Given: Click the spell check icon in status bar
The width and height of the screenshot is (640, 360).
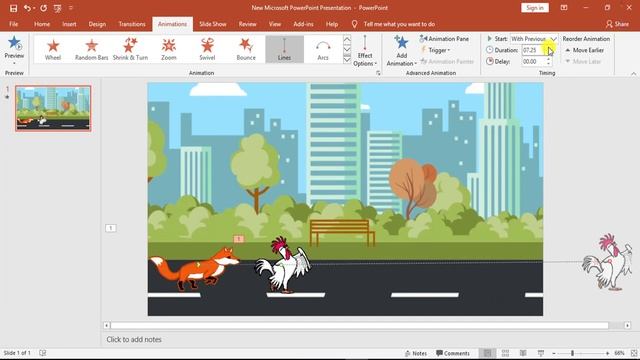Looking at the screenshot, I should tap(42, 353).
